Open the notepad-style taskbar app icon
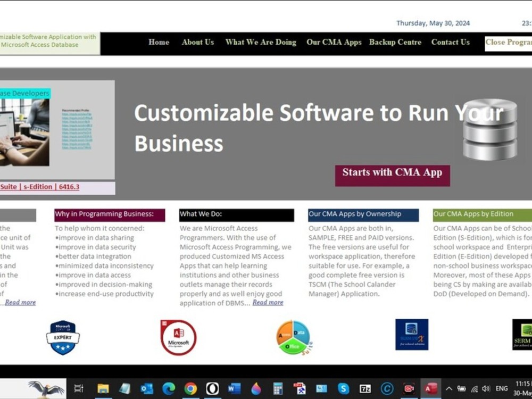The image size is (532, 399). coord(124,388)
